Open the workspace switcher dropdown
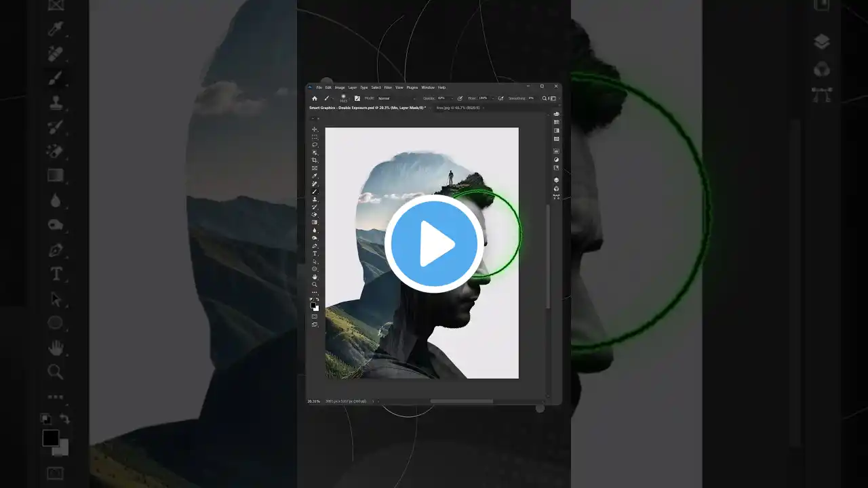 (x=552, y=98)
